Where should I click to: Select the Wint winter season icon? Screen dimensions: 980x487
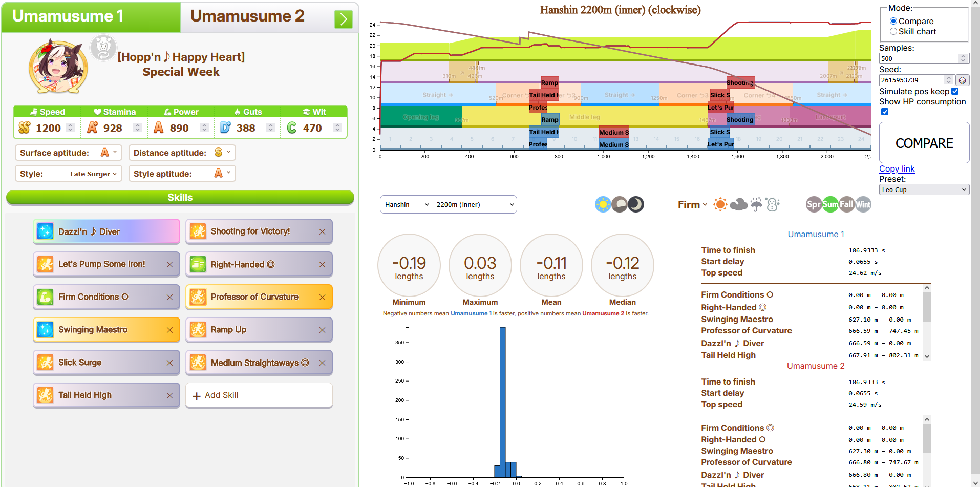863,205
